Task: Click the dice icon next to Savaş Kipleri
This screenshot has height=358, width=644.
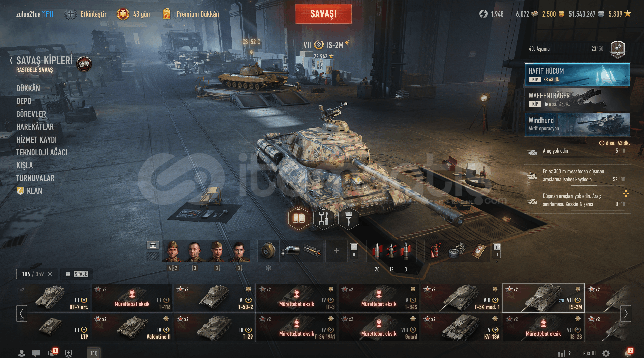Action: coord(84,64)
